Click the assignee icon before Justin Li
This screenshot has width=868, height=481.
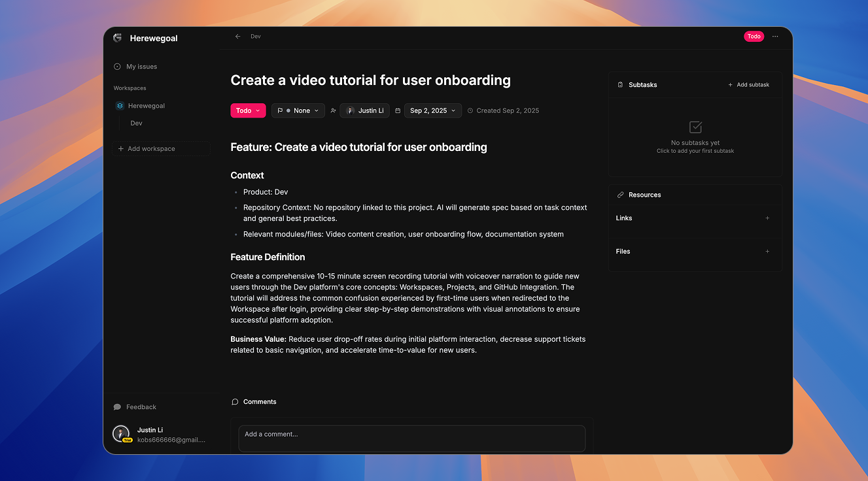tap(333, 111)
